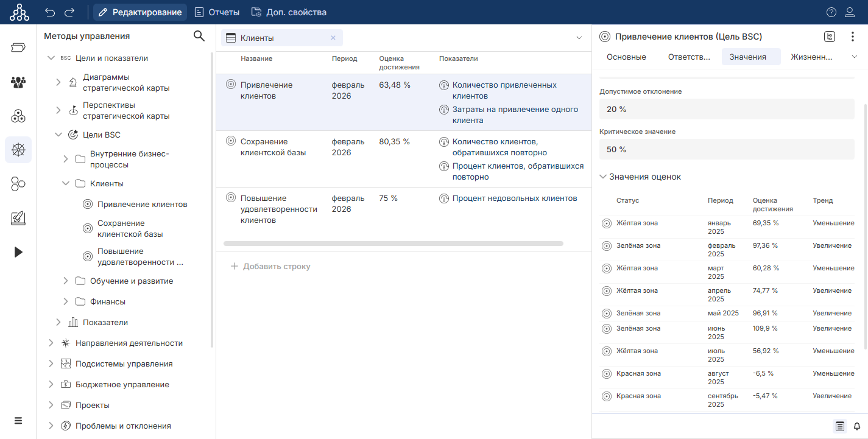Open the help question mark icon

point(831,12)
